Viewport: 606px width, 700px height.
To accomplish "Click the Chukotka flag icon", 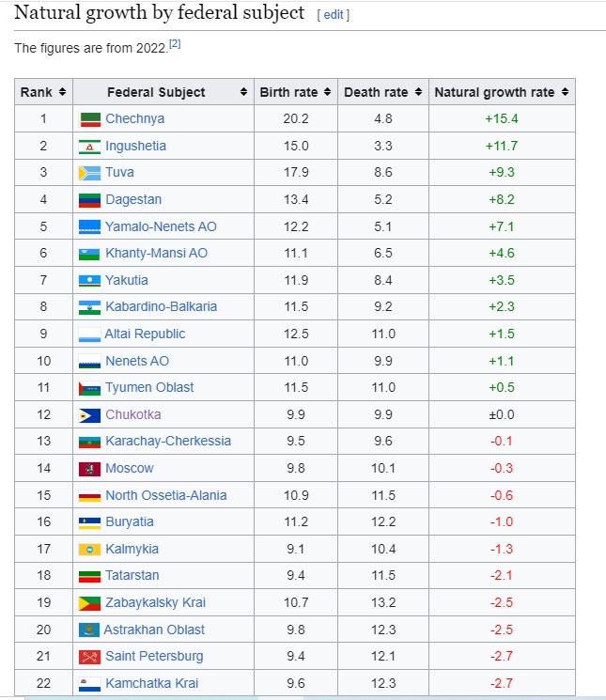I will pyautogui.click(x=90, y=415).
